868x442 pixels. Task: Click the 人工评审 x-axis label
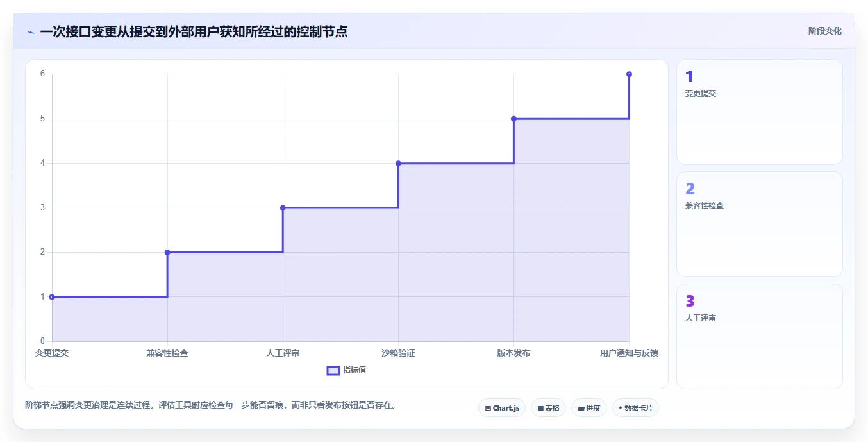(283, 353)
